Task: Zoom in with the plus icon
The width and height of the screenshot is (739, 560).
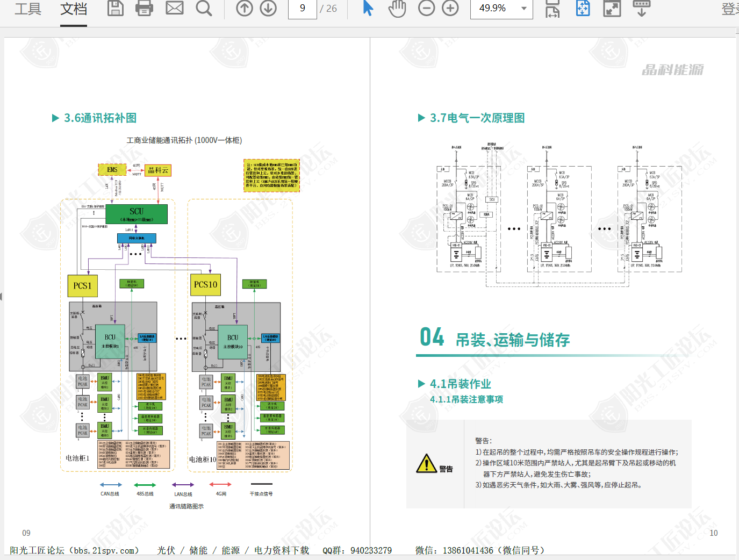Action: tap(450, 8)
